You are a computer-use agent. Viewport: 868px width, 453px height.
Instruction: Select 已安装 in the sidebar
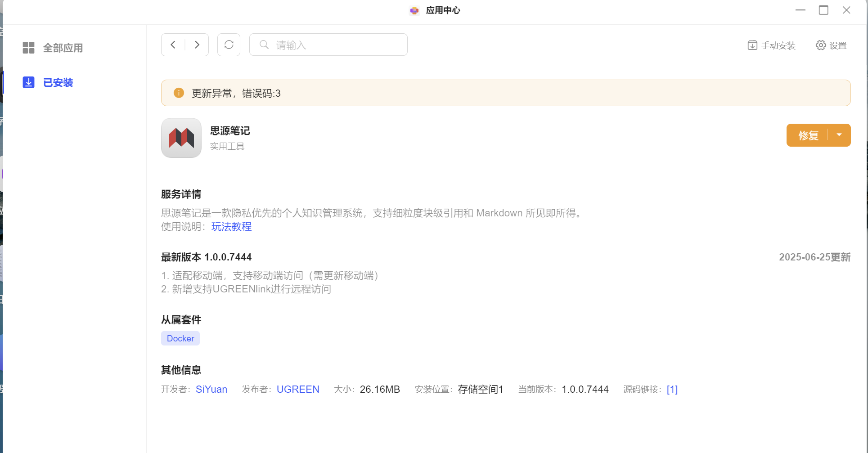[48, 82]
